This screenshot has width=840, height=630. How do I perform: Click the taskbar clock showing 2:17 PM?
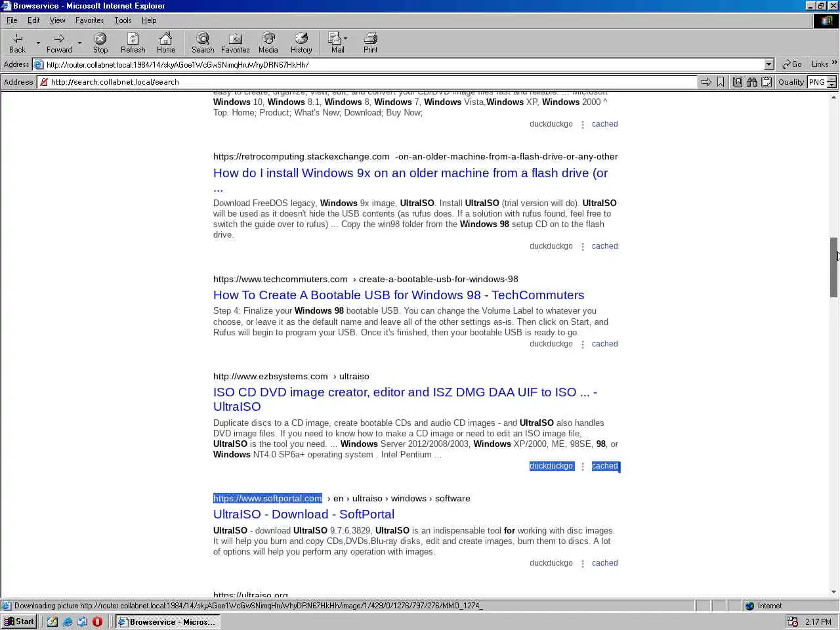[x=818, y=621]
